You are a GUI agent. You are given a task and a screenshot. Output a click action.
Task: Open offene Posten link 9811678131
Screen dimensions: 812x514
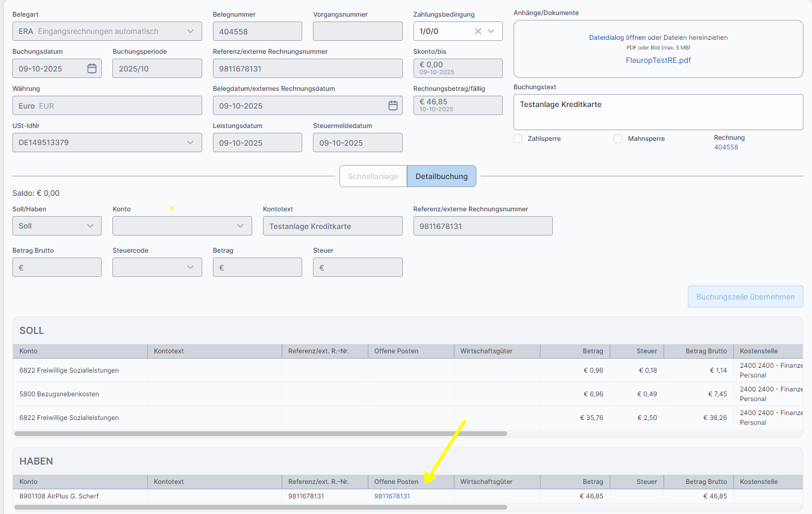tap(392, 496)
